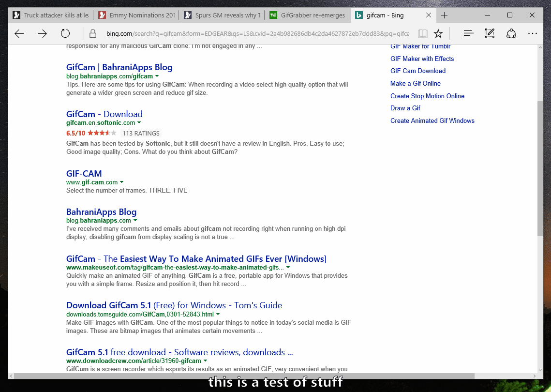Click GIF Cam Download related search
551x392 pixels.
click(418, 71)
